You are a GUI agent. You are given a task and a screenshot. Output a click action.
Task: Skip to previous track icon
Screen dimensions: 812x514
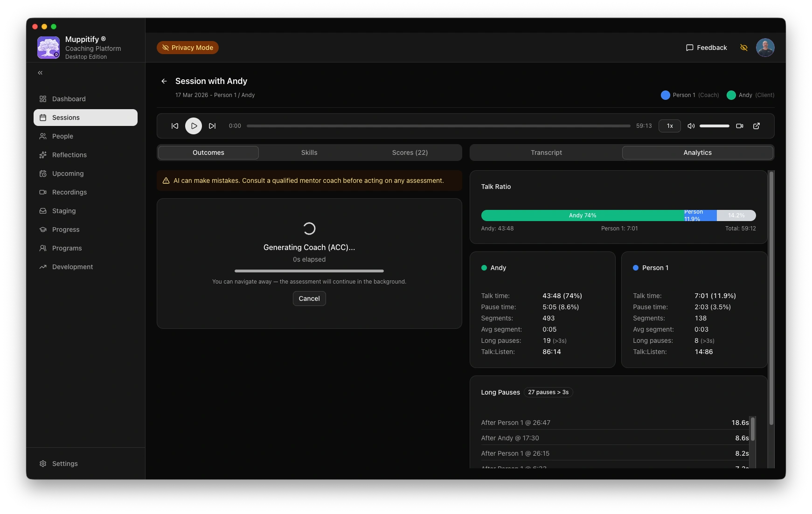(175, 126)
